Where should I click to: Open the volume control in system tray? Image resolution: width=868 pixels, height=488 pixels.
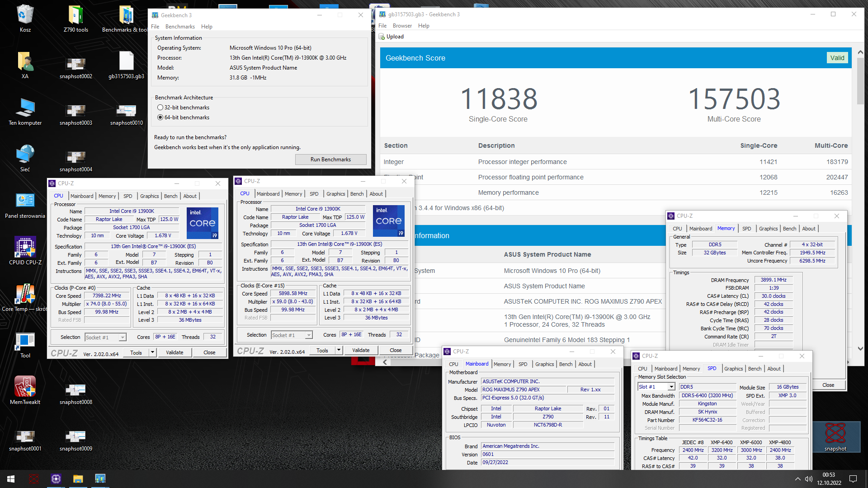pyautogui.click(x=808, y=479)
